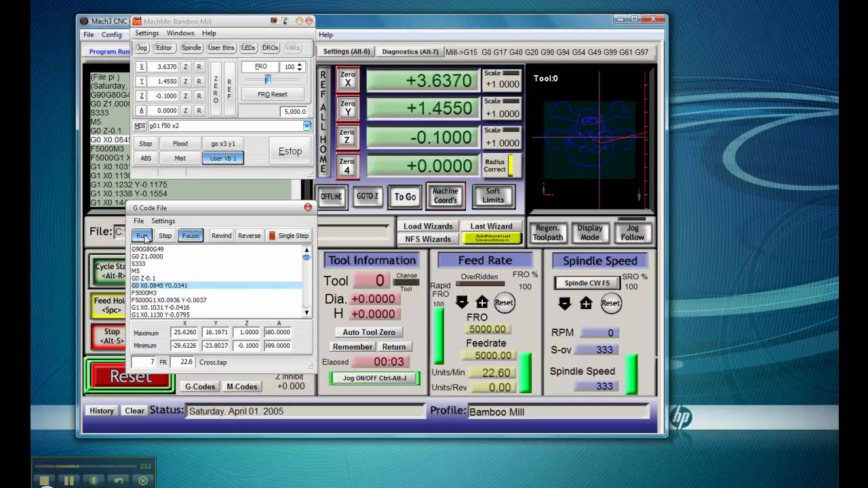Click Rewind in G Code File window
Viewport: 868px width, 488px height.
point(221,236)
